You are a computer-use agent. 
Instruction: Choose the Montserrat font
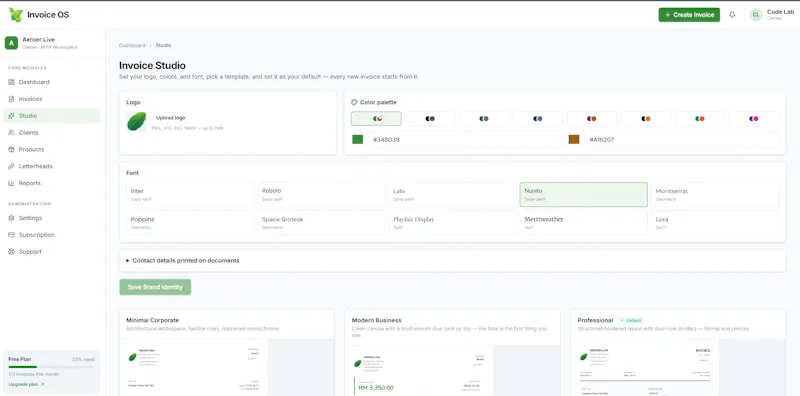click(x=715, y=194)
